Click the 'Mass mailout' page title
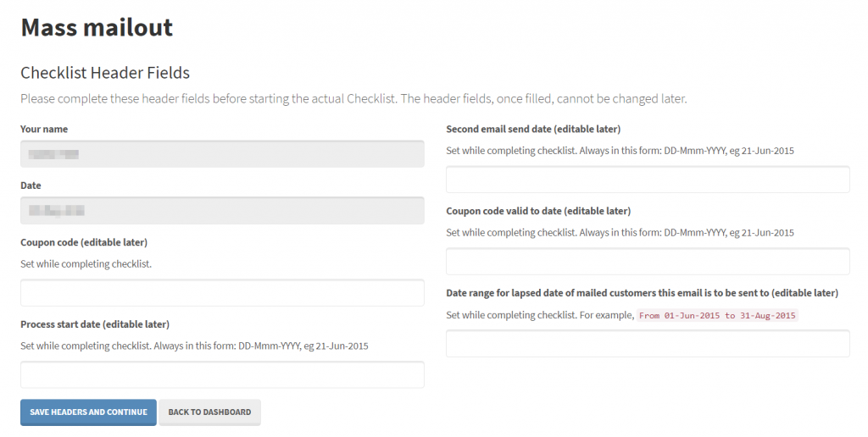 pos(97,27)
